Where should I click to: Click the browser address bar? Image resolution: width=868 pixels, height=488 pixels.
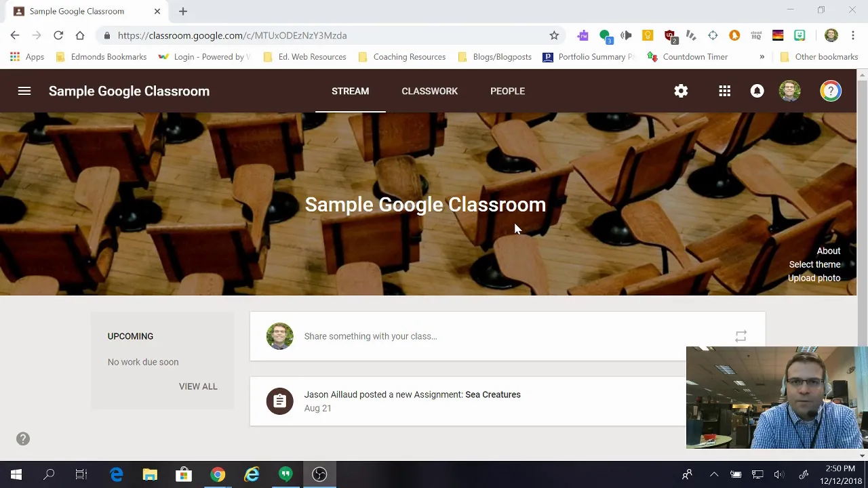(x=332, y=35)
